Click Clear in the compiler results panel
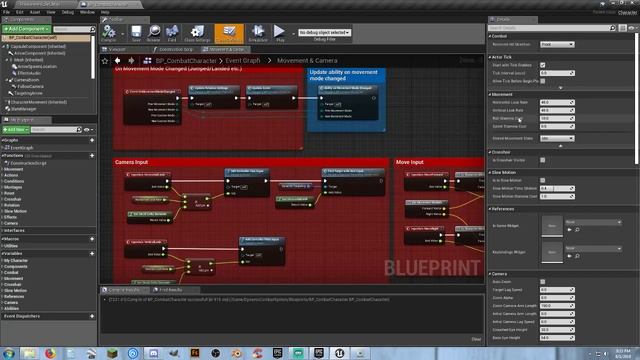Screen dimensions: 640x360 (476, 339)
